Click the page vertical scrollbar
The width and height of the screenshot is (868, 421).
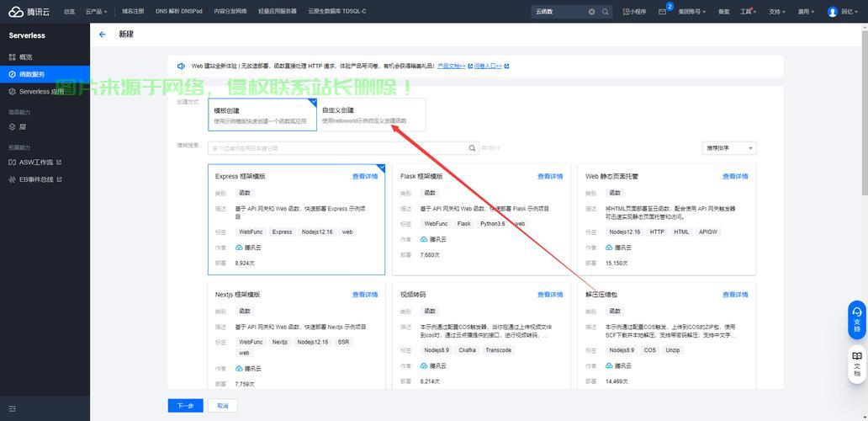865,111
